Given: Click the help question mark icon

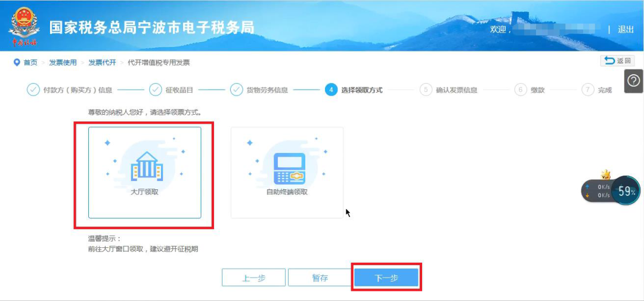Looking at the screenshot, I should click(x=634, y=81).
